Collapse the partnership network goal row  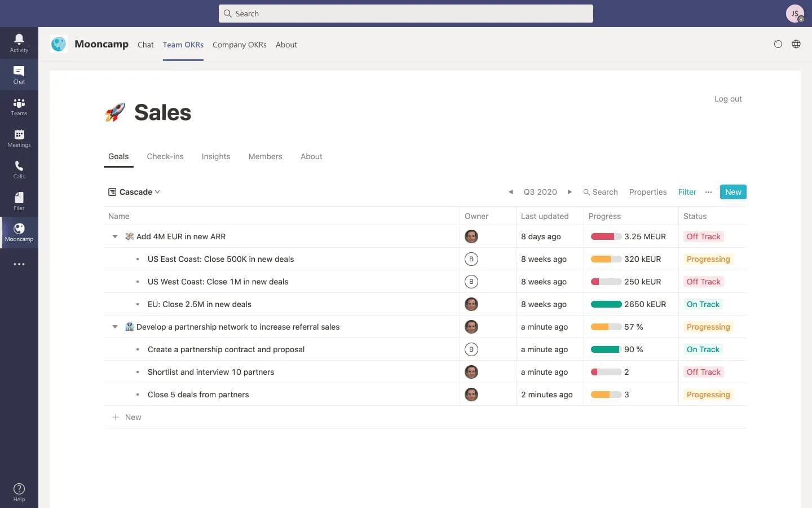(114, 326)
